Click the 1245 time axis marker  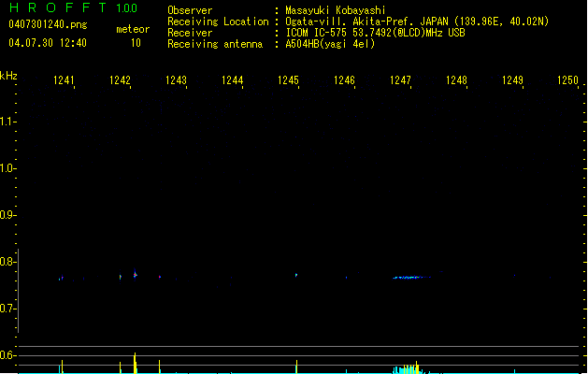pyautogui.click(x=288, y=80)
